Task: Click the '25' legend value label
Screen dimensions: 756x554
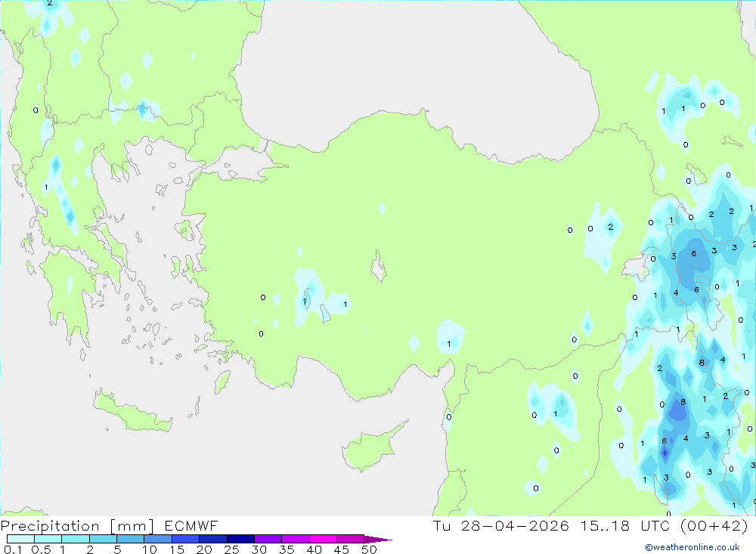Action: (231, 549)
